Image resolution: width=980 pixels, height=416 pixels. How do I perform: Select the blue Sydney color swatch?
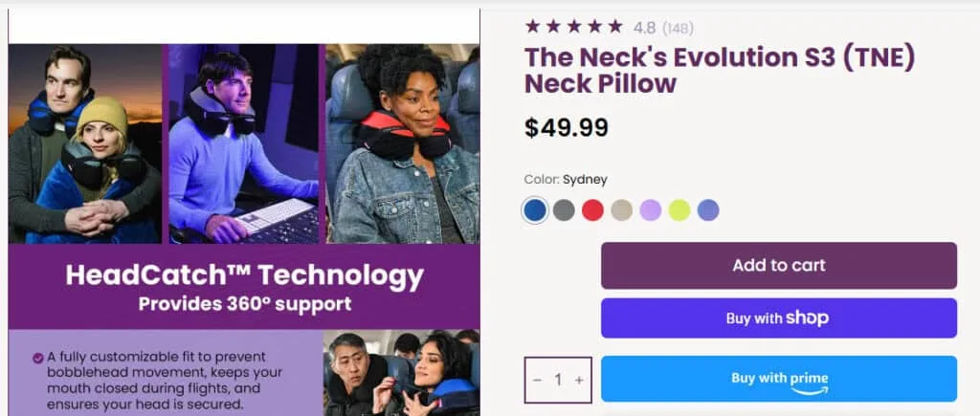(x=534, y=210)
